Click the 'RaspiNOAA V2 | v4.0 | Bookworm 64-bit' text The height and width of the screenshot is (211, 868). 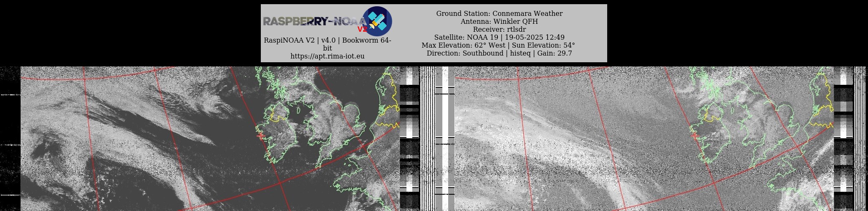click(328, 44)
